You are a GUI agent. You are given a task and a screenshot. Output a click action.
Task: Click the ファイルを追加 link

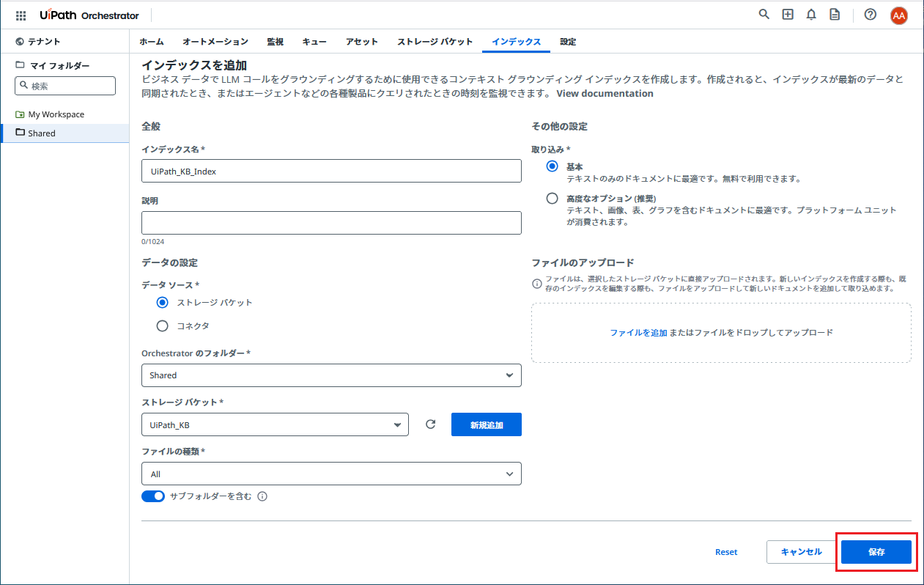click(638, 332)
